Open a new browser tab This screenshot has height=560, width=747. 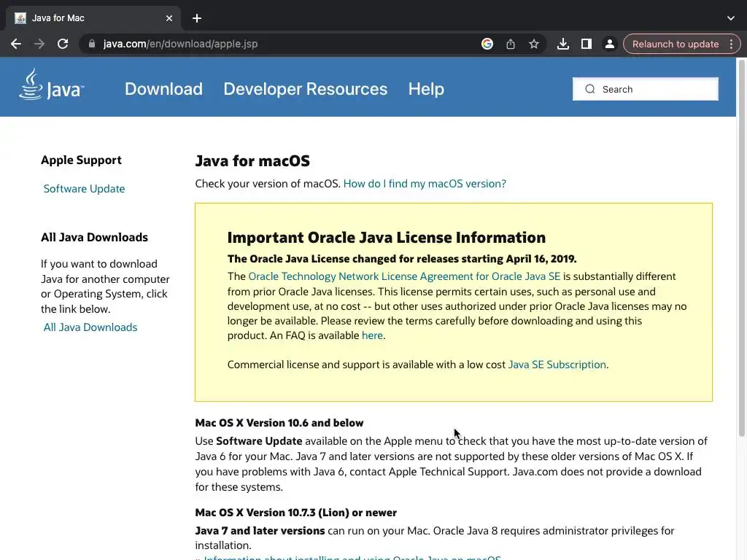tap(197, 18)
